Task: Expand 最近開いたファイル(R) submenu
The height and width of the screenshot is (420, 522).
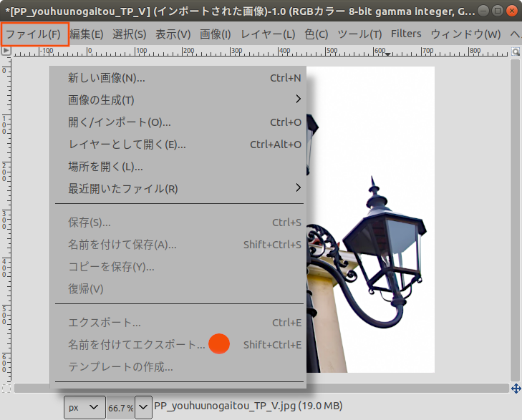Action: tap(178, 189)
